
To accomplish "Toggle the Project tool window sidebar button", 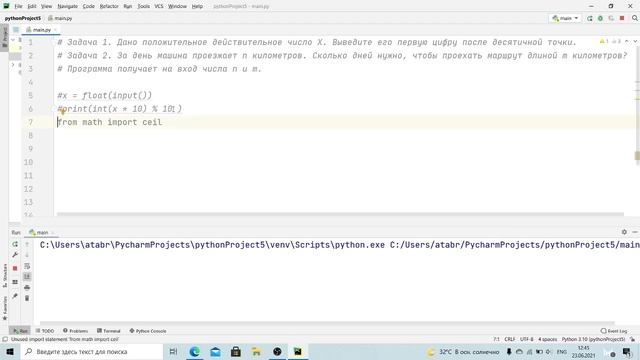I will coord(4,37).
